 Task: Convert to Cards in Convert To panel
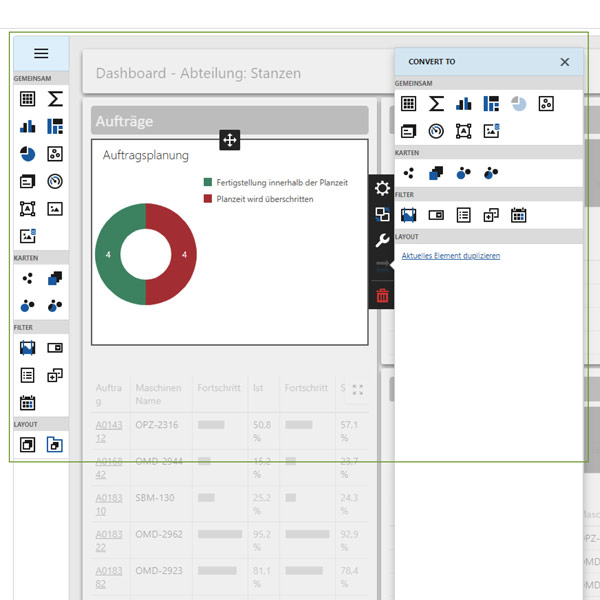408,131
